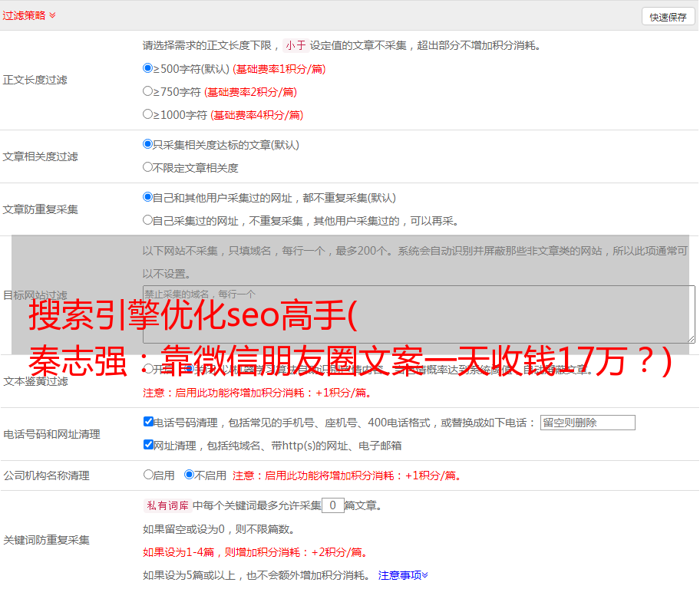Toggle the 电话号码清理 checkbox

148,422
